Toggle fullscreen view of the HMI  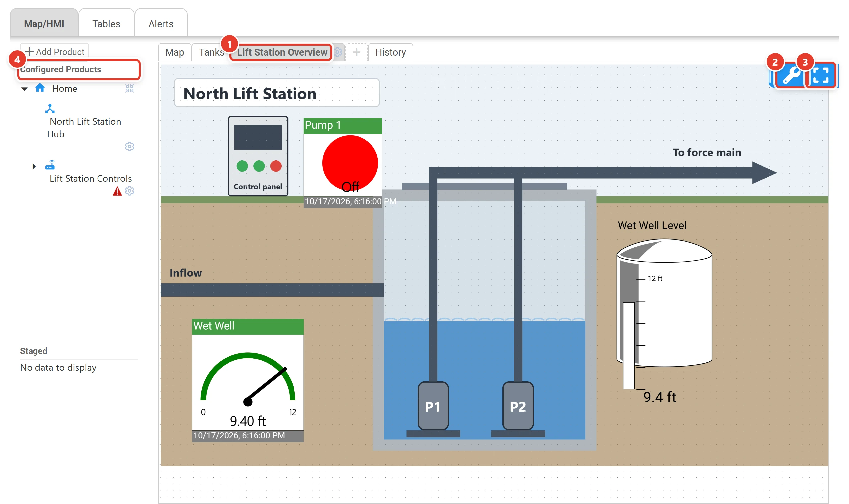pyautogui.click(x=821, y=75)
